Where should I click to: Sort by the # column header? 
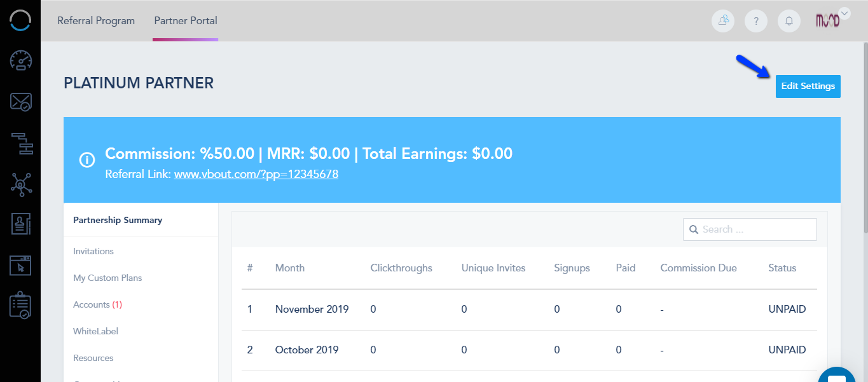click(x=250, y=268)
